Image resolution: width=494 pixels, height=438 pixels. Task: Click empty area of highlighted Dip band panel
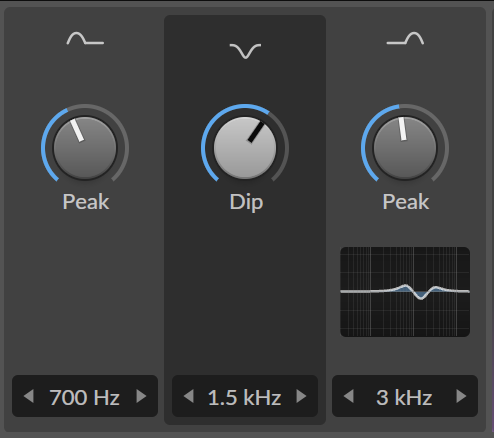click(245, 293)
